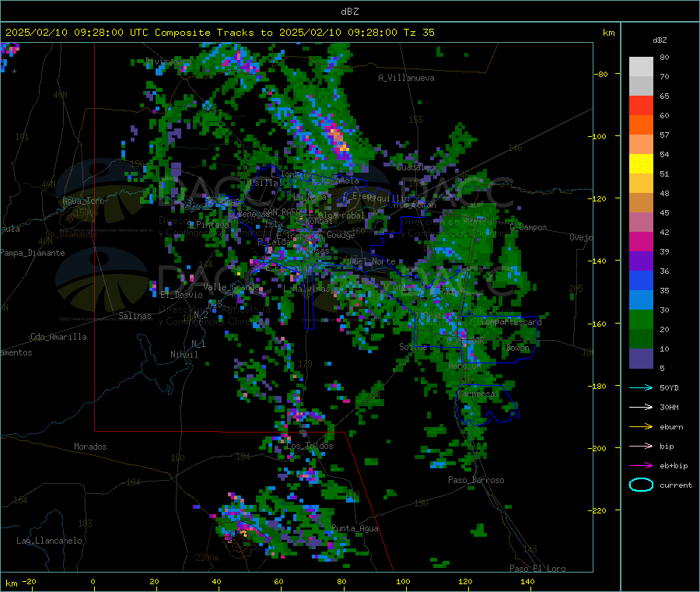Click the 'Tz 35' threshold text in the header
700x592 pixels.
[x=418, y=33]
